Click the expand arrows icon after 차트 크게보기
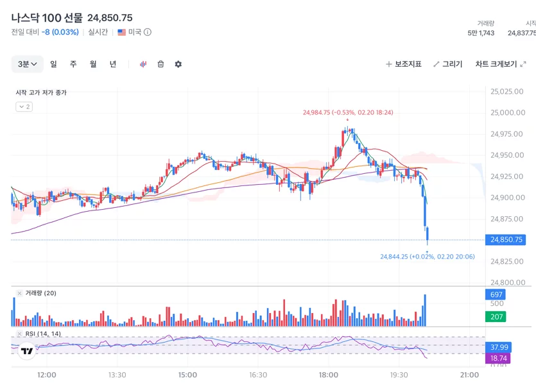The image size is (536, 392). click(523, 64)
